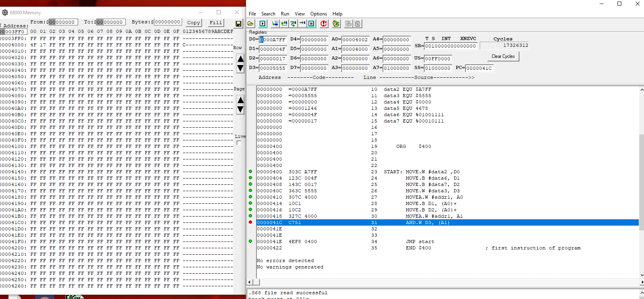Image resolution: width=644 pixels, height=299 pixels.
Task: Save memory with the floppy disk icon
Action: [238, 24]
